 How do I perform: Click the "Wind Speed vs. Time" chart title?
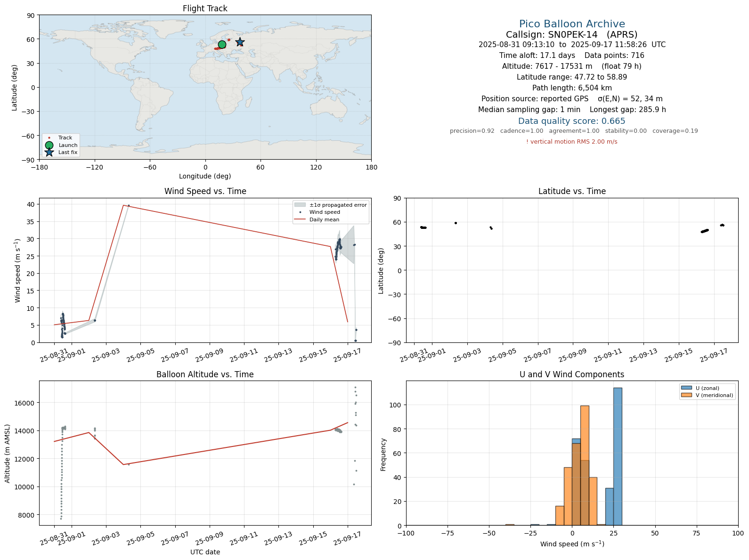[x=205, y=191]
